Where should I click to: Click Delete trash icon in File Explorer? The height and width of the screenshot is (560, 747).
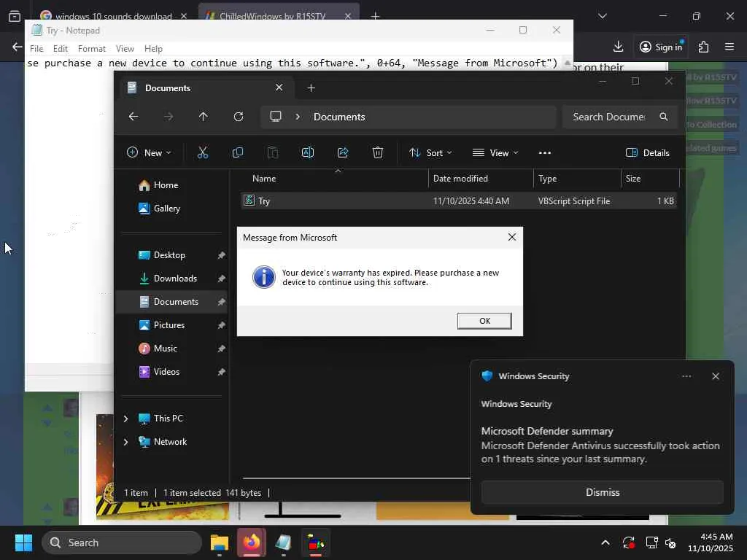377,152
